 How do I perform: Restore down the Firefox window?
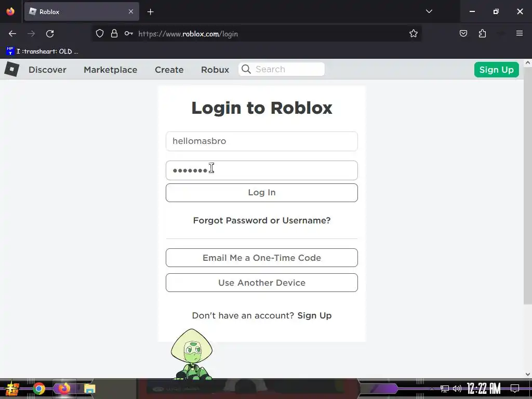(496, 11)
